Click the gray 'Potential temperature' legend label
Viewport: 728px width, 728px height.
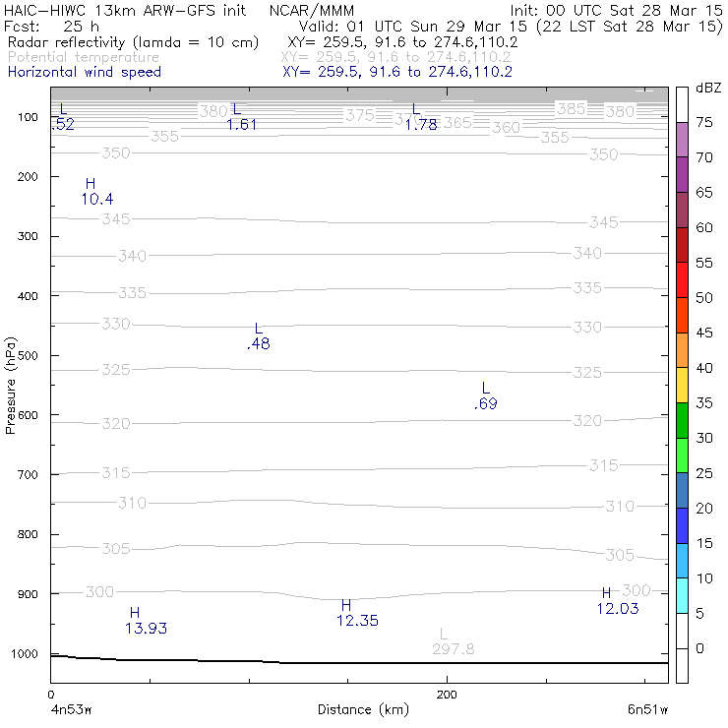tap(84, 57)
